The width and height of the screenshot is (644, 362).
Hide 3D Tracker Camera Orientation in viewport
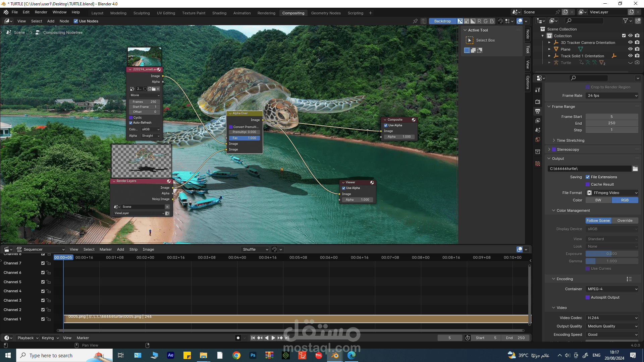(630, 43)
